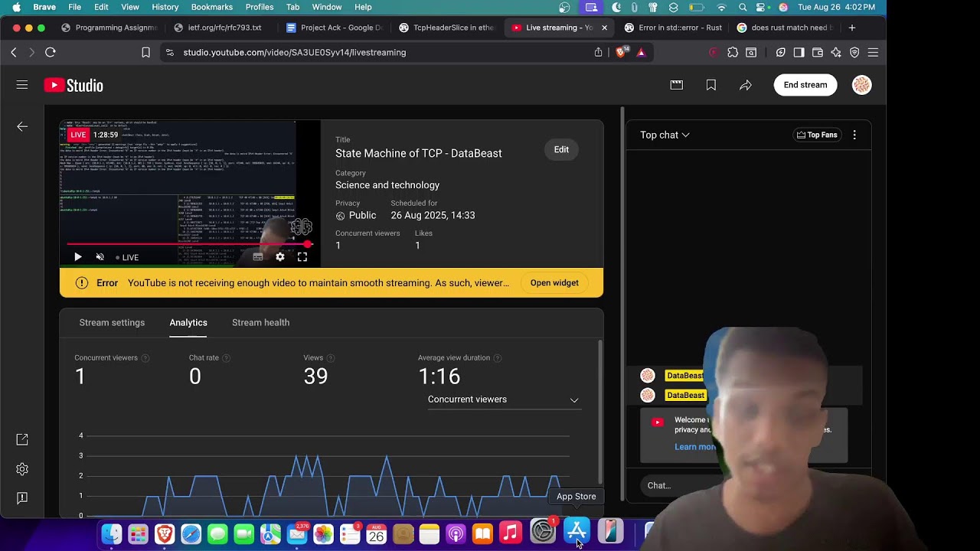Click help icon next to Views
The width and height of the screenshot is (980, 551).
pyautogui.click(x=330, y=358)
